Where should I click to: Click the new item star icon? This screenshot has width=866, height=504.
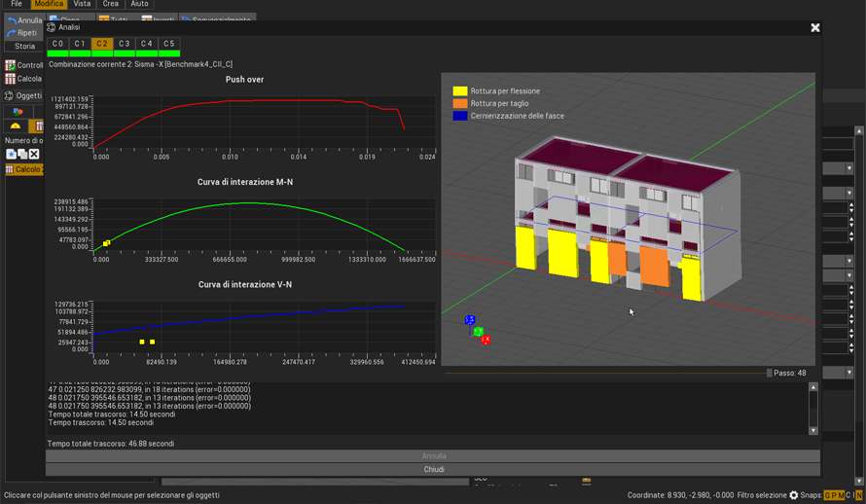tap(11, 154)
